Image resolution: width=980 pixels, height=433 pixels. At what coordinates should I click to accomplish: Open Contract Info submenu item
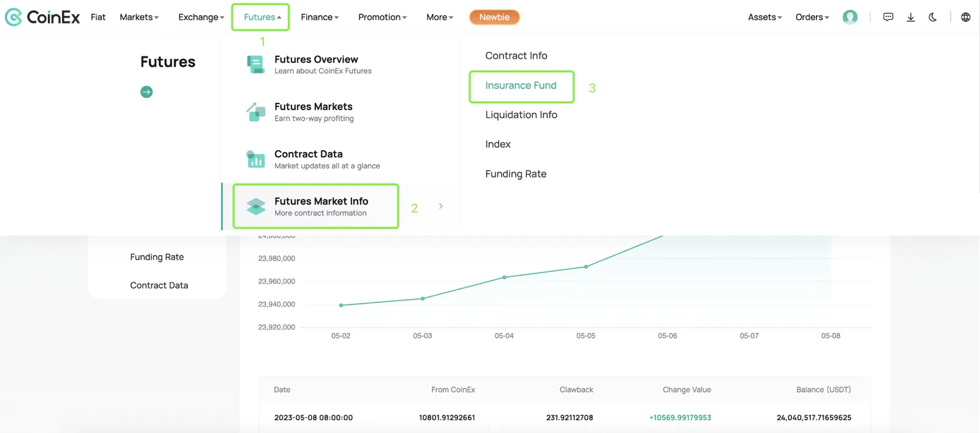coord(516,56)
